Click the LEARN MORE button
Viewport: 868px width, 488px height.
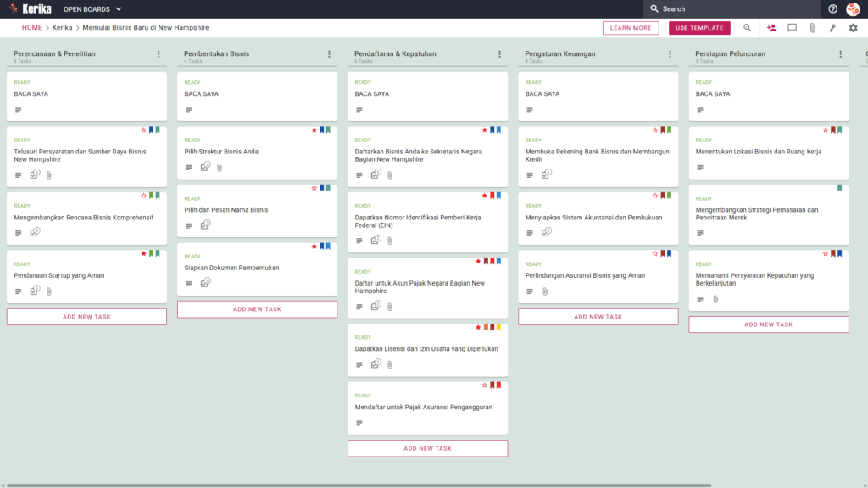tap(631, 28)
